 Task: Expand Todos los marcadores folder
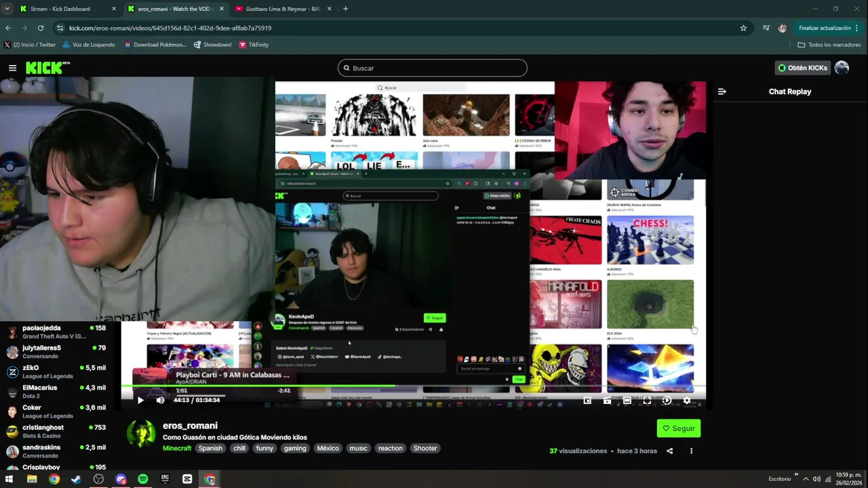pos(829,45)
